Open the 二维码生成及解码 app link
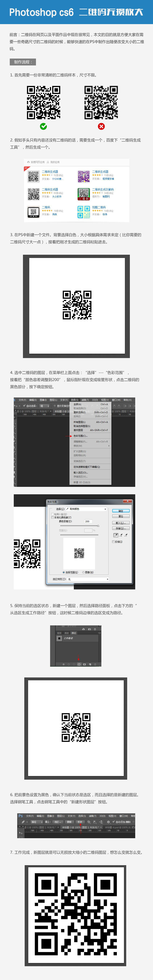This screenshot has height=980, width=153. point(103,189)
